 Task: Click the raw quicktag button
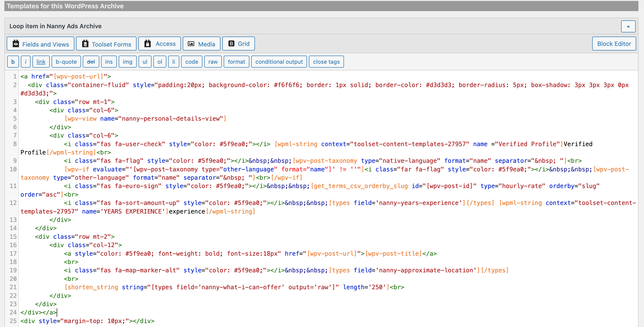tap(213, 62)
